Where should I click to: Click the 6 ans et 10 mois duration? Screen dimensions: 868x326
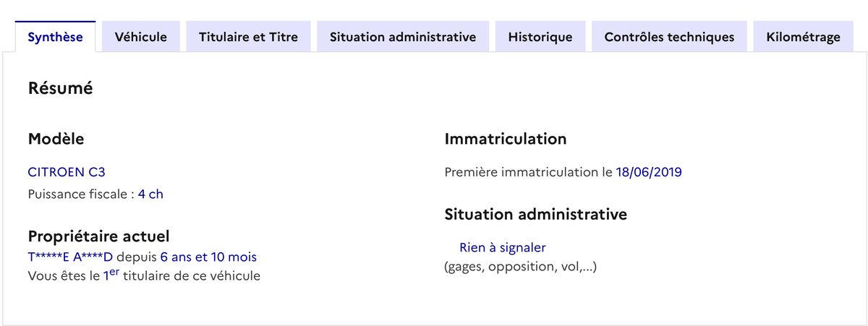(208, 257)
